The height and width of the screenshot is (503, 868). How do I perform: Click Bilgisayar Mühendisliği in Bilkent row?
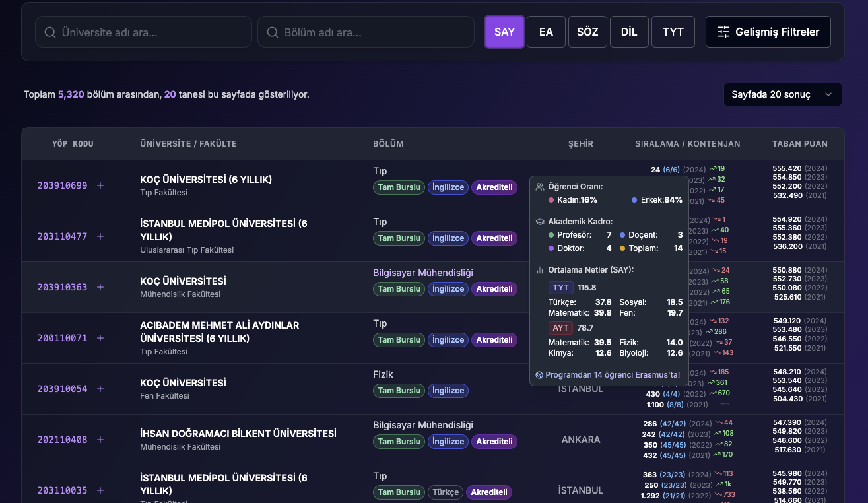423,425
